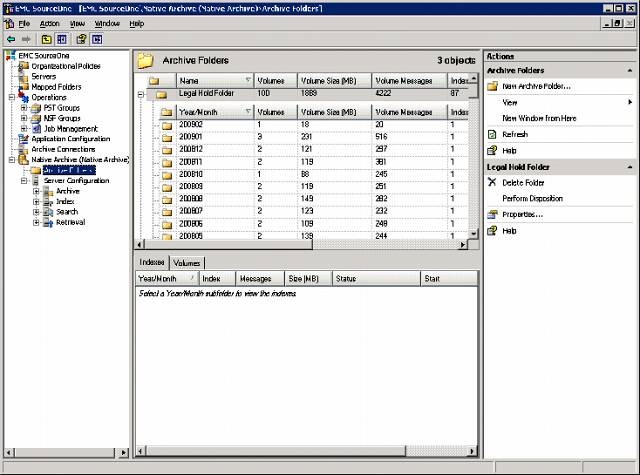Sort by Year/Month column in subfolder grid
640x475 pixels.
[x=215, y=112]
